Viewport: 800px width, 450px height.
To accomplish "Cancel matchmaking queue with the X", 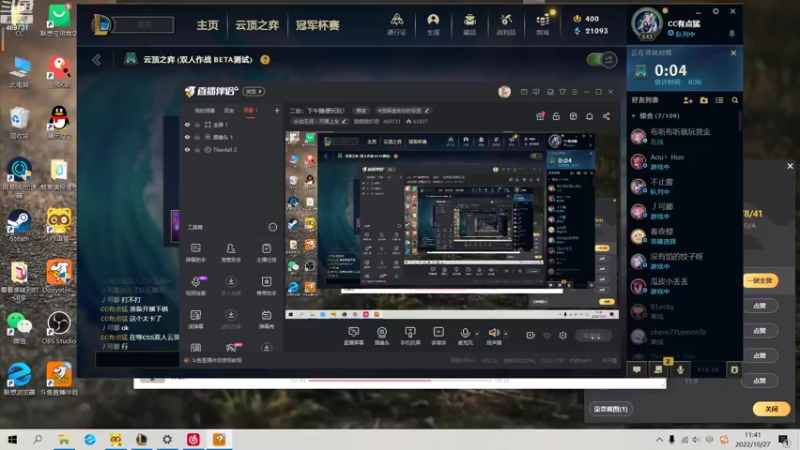I will [x=733, y=53].
